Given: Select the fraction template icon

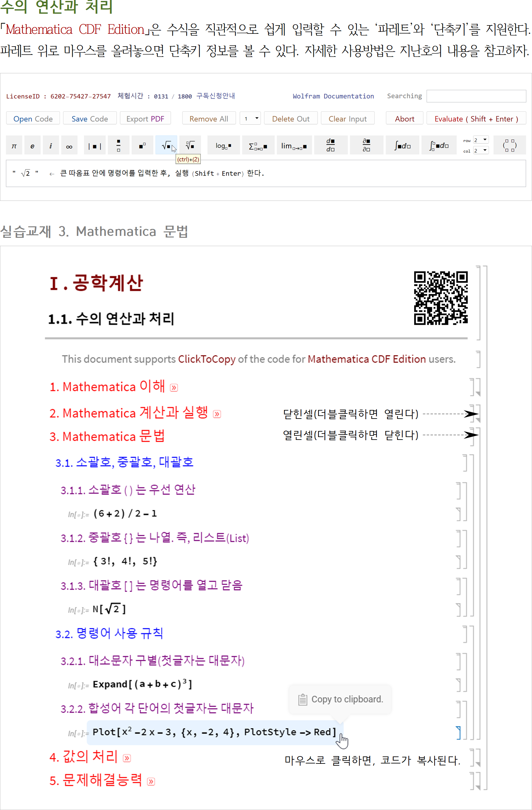Looking at the screenshot, I should click(x=118, y=145).
